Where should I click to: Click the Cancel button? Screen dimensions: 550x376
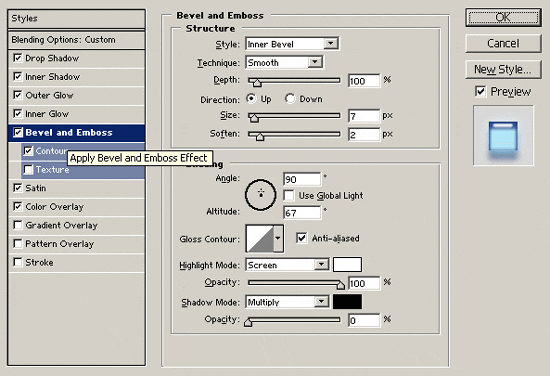click(503, 43)
